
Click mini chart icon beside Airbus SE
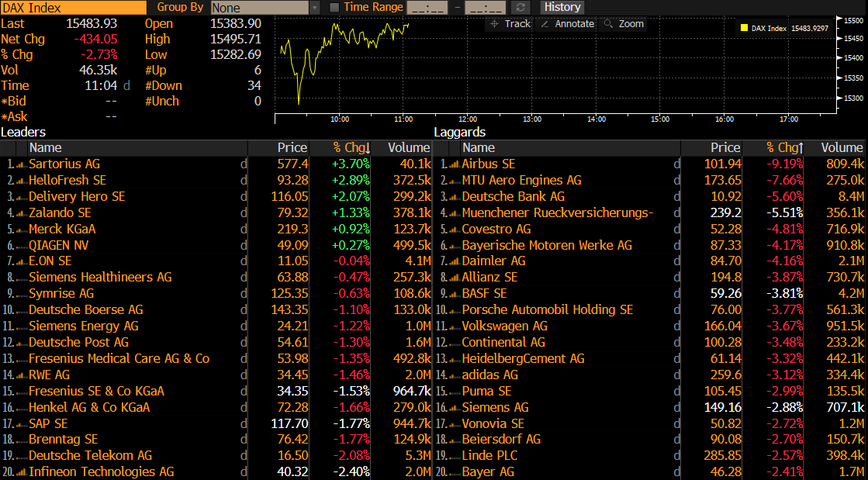pyautogui.click(x=455, y=164)
